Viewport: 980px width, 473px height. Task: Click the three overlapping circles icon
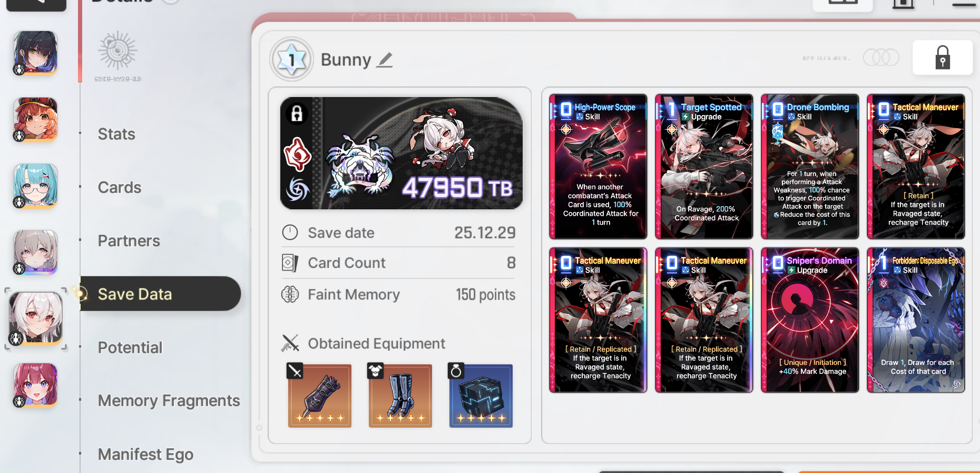pyautogui.click(x=881, y=57)
